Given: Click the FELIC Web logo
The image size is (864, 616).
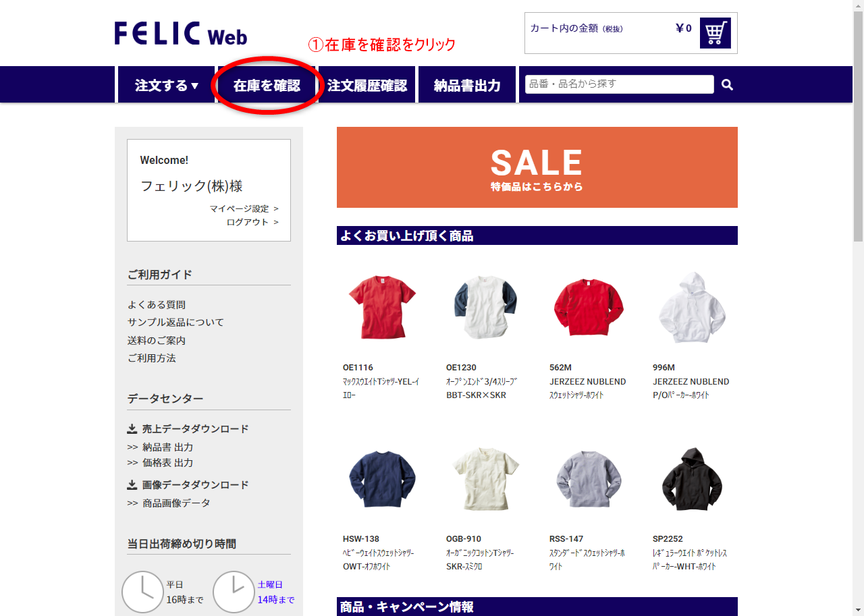Looking at the screenshot, I should (x=181, y=34).
